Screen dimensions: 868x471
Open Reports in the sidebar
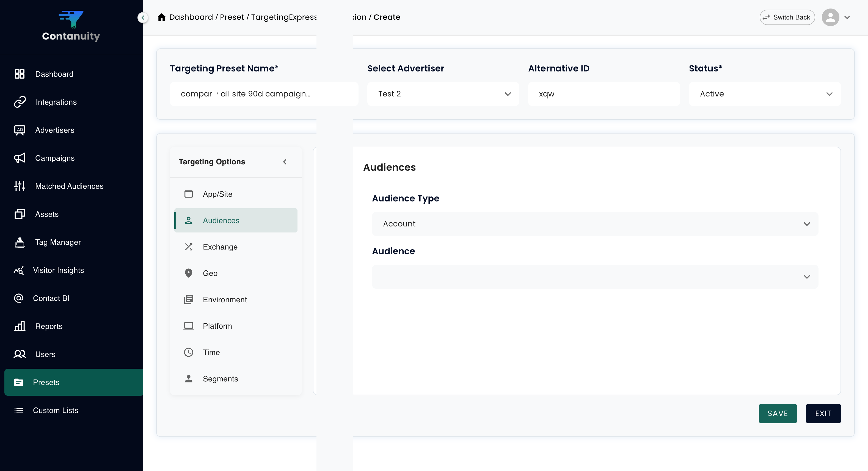point(48,326)
